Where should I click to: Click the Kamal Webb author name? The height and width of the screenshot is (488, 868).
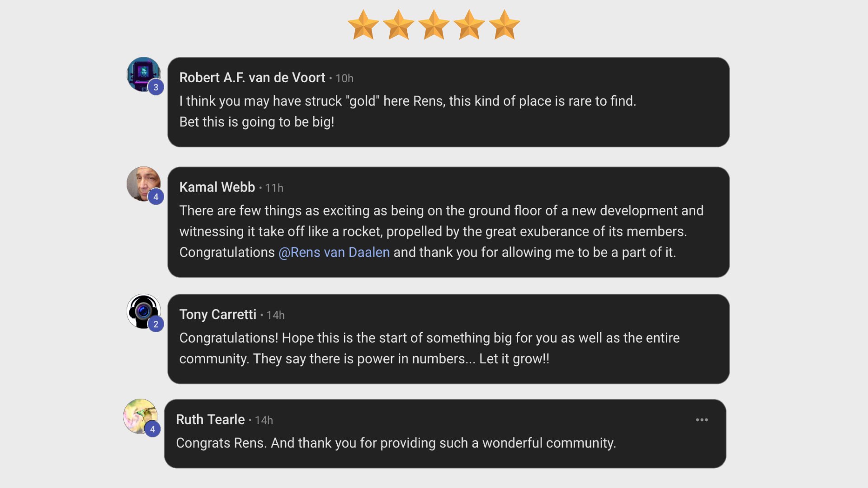217,187
